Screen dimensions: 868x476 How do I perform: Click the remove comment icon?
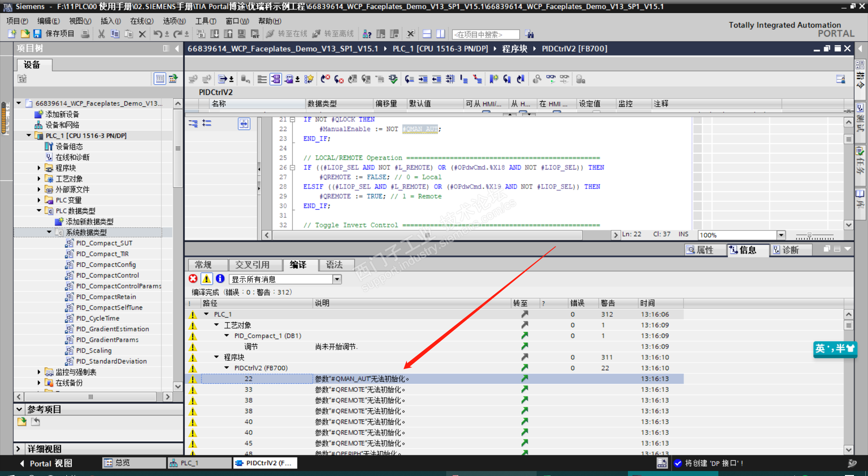coord(477,79)
